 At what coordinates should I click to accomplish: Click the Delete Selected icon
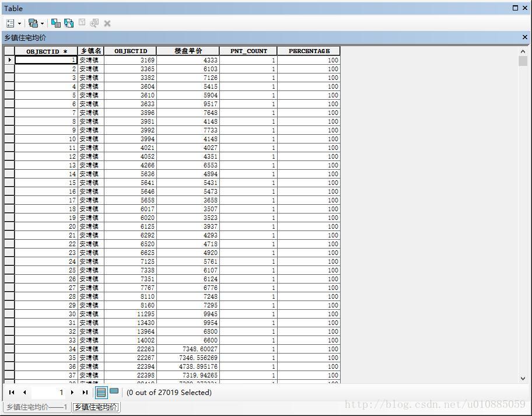(107, 23)
